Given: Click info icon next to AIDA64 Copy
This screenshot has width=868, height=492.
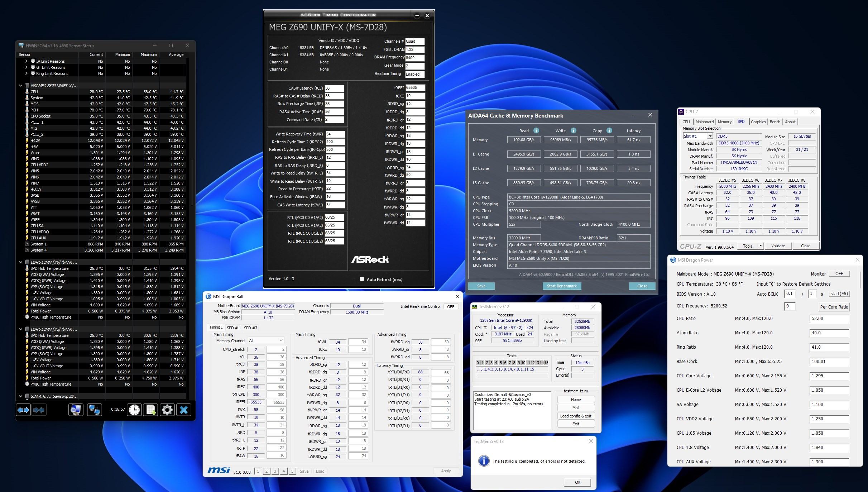Looking at the screenshot, I should pyautogui.click(x=609, y=130).
